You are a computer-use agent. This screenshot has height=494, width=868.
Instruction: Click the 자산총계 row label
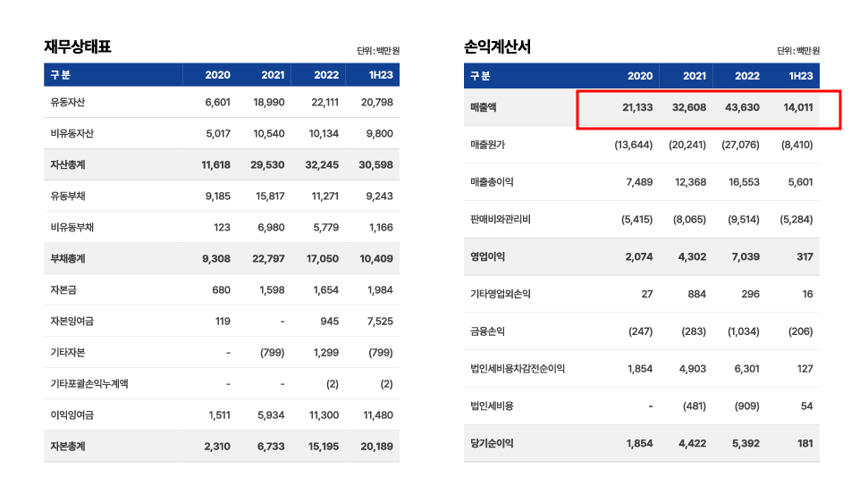point(68,165)
